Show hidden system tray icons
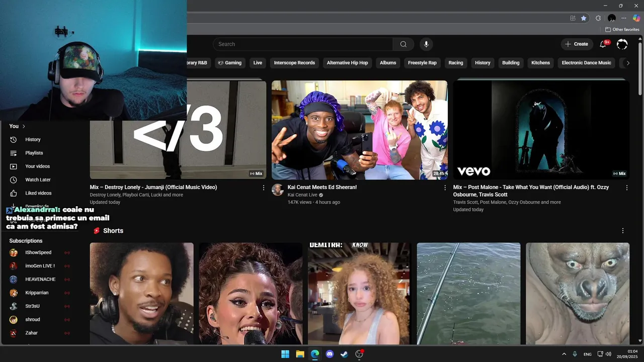Image resolution: width=644 pixels, height=362 pixels. point(564,354)
